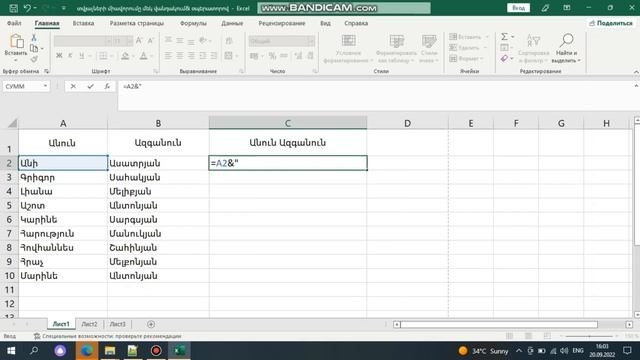Screen dimensions: 640x360
Task: Click Conditional Formatting icon
Action: pos(349,41)
